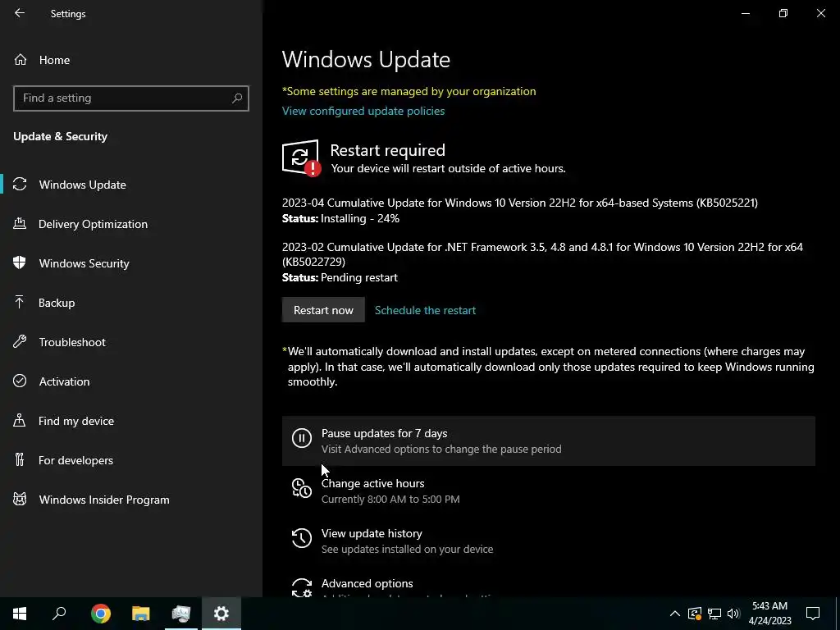
Task: Click the Windows Security shield icon
Action: 20,262
